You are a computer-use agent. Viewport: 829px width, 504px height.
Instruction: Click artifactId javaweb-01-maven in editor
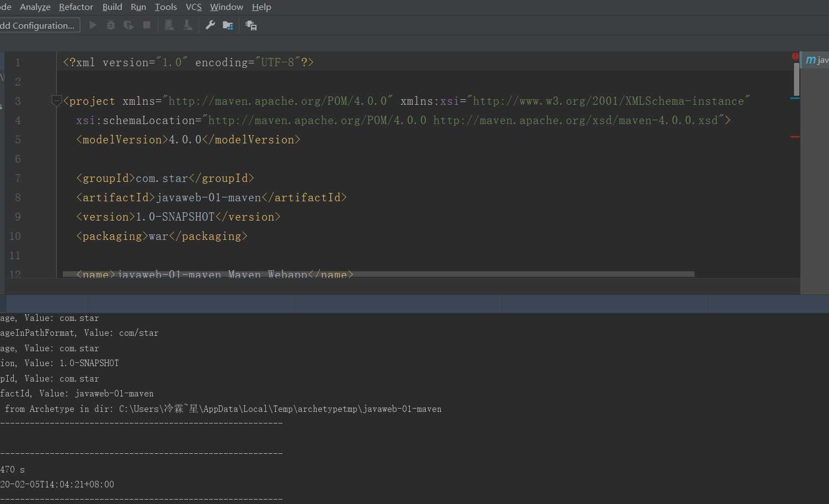[x=208, y=197]
